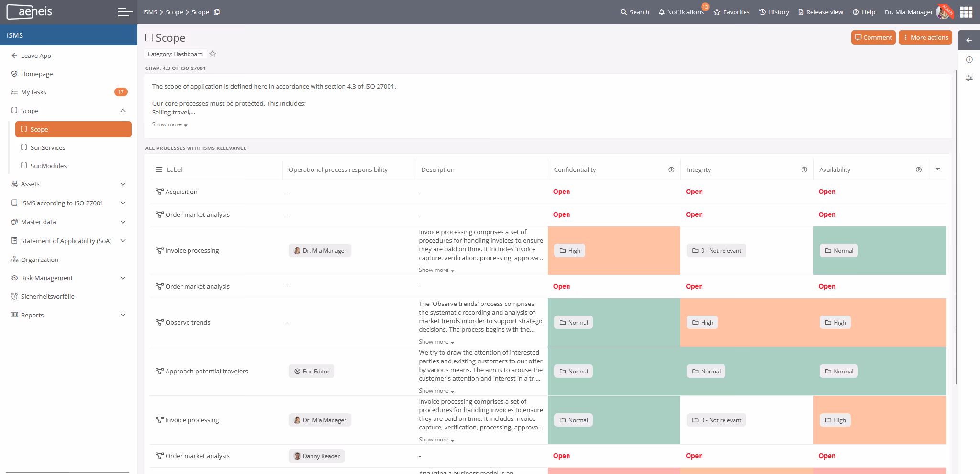The width and height of the screenshot is (980, 474).
Task: Open the filter settings sliders icon
Action: pyautogui.click(x=969, y=78)
